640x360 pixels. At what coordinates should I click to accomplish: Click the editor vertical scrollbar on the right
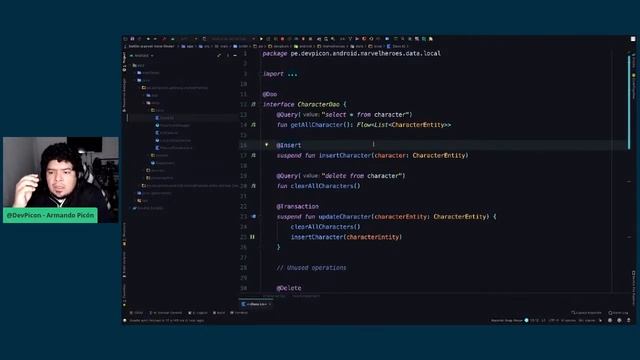point(629,102)
